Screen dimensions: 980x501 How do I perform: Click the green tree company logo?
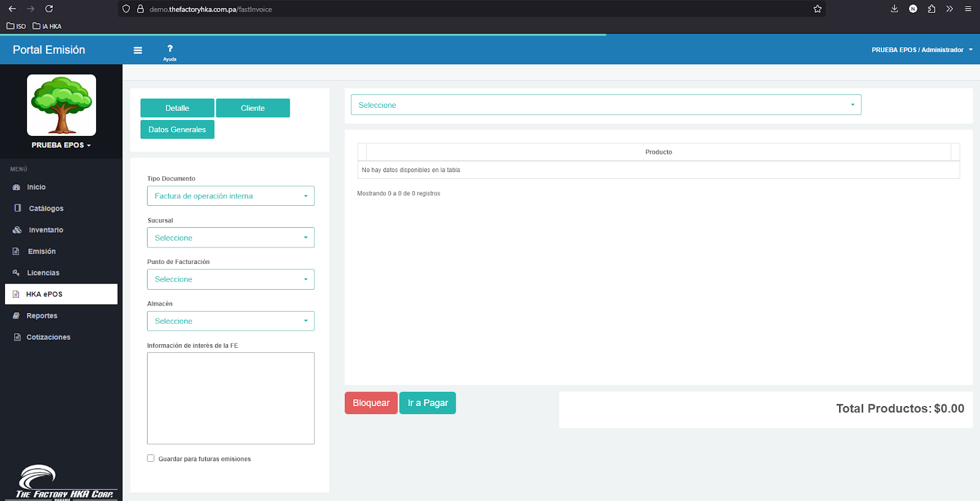tap(61, 105)
